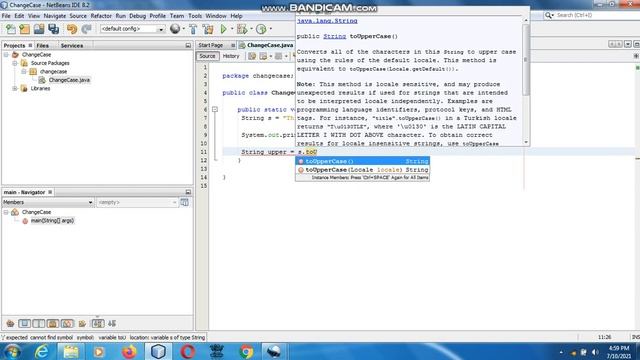Open the empty filter dropdown in Navigator

coord(137,202)
